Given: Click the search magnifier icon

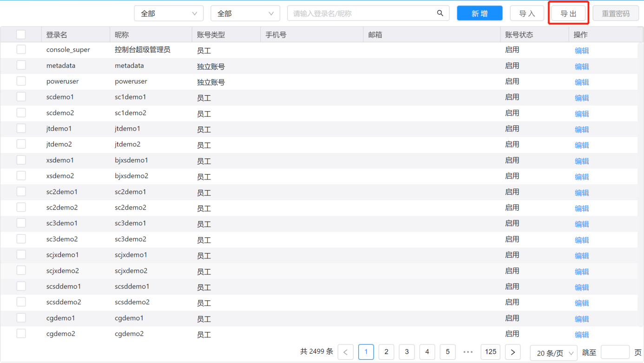Looking at the screenshot, I should pos(440,13).
